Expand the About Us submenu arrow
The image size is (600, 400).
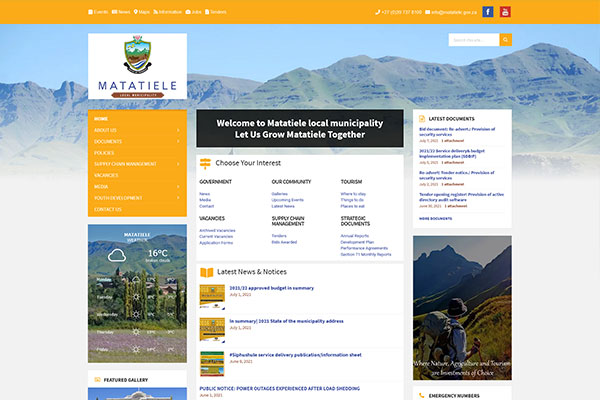(180, 130)
